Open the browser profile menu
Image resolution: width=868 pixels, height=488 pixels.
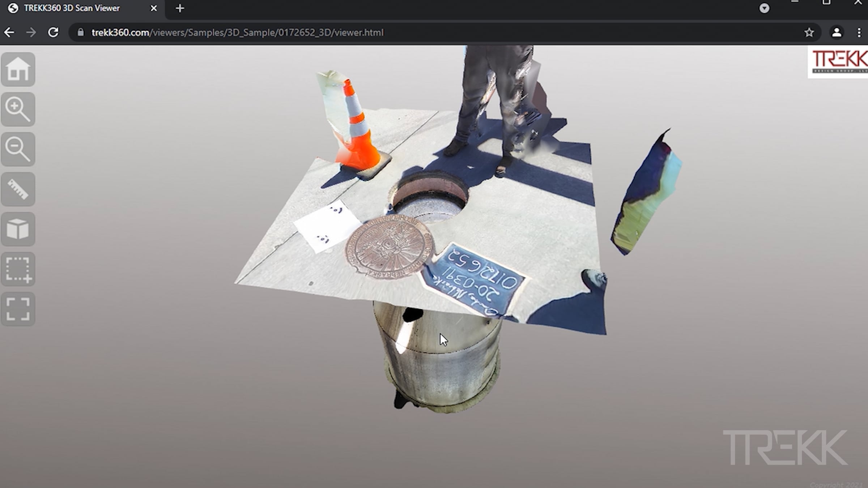(837, 33)
